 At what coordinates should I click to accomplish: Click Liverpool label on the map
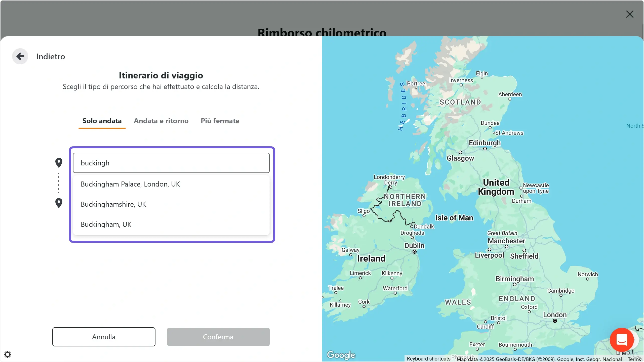click(x=489, y=255)
